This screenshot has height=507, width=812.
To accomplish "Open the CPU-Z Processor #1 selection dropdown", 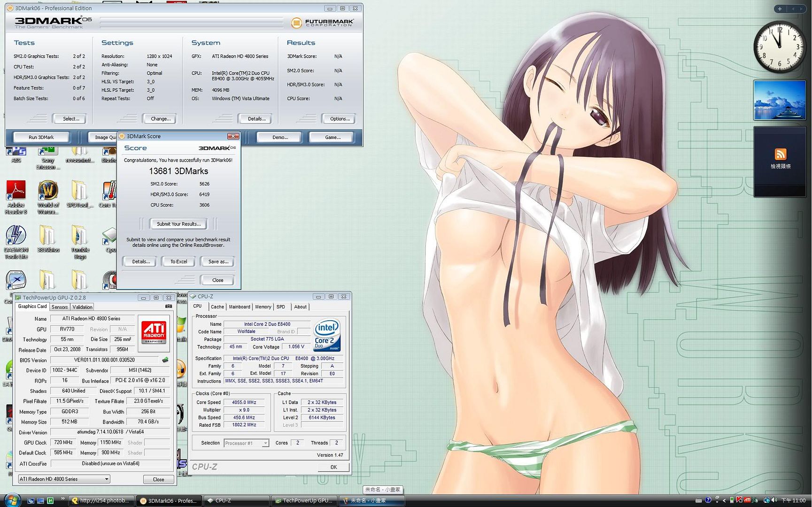I will coord(246,443).
